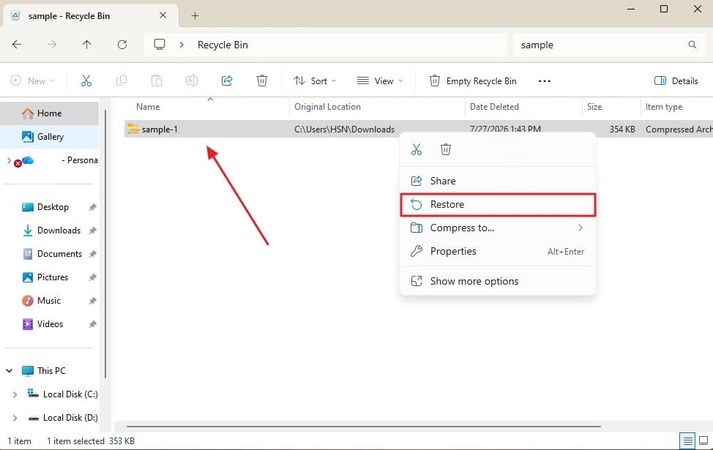Image resolution: width=713 pixels, height=450 pixels.
Task: Select the sample - Recycle Bin tab
Action: (x=90, y=15)
